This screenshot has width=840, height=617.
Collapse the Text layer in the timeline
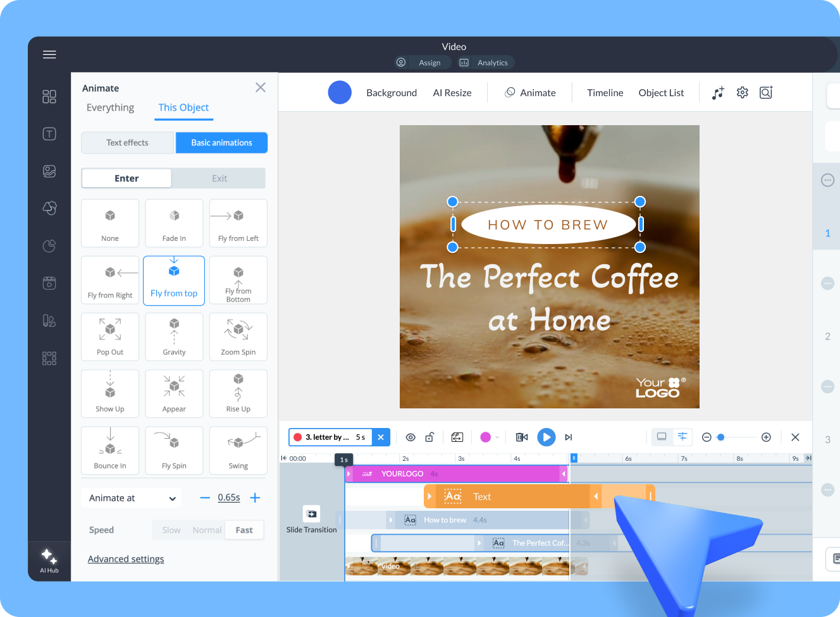pos(429,496)
